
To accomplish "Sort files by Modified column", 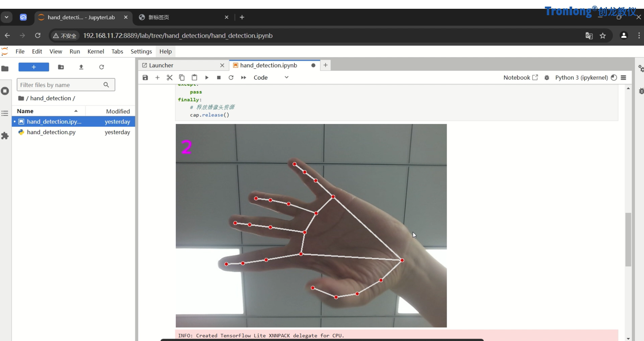I will tap(110, 111).
